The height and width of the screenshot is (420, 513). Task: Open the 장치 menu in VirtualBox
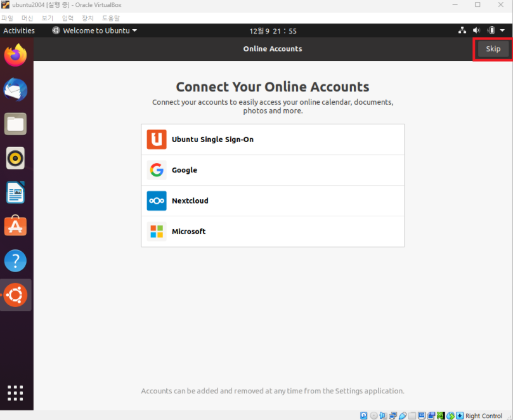88,18
